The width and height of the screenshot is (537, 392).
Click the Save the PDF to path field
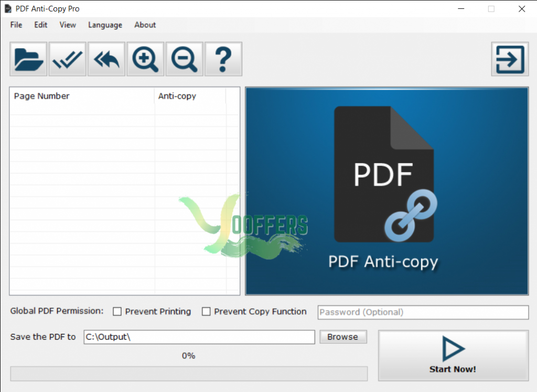point(199,337)
